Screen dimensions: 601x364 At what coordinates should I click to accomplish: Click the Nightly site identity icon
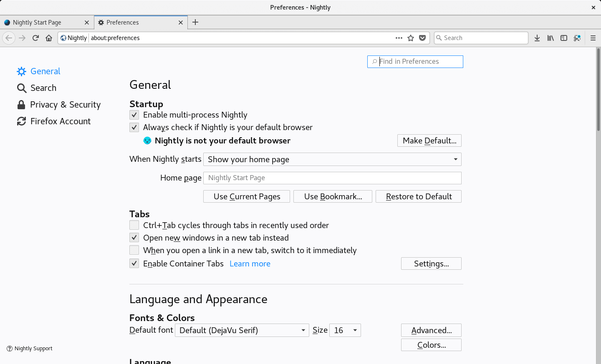tap(63, 38)
